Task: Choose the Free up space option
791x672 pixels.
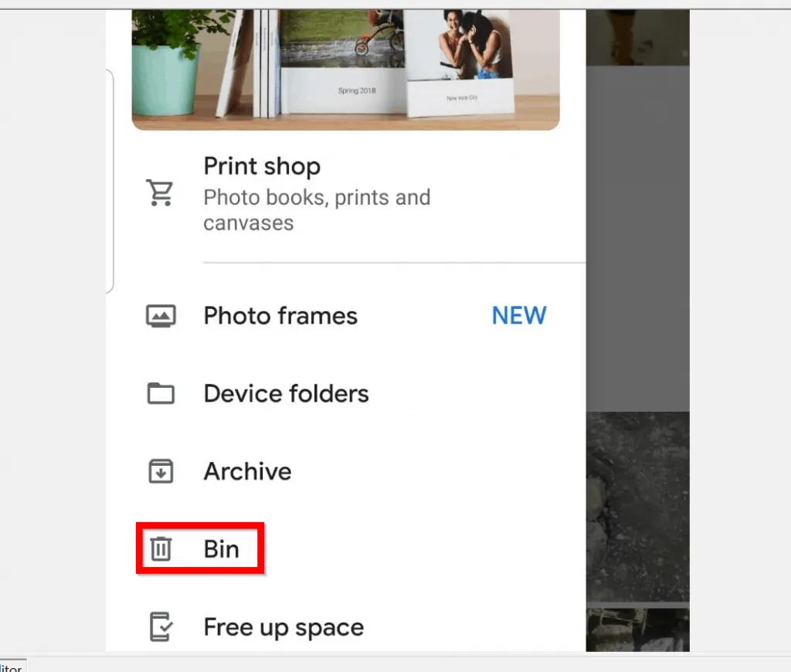Action: 283,627
